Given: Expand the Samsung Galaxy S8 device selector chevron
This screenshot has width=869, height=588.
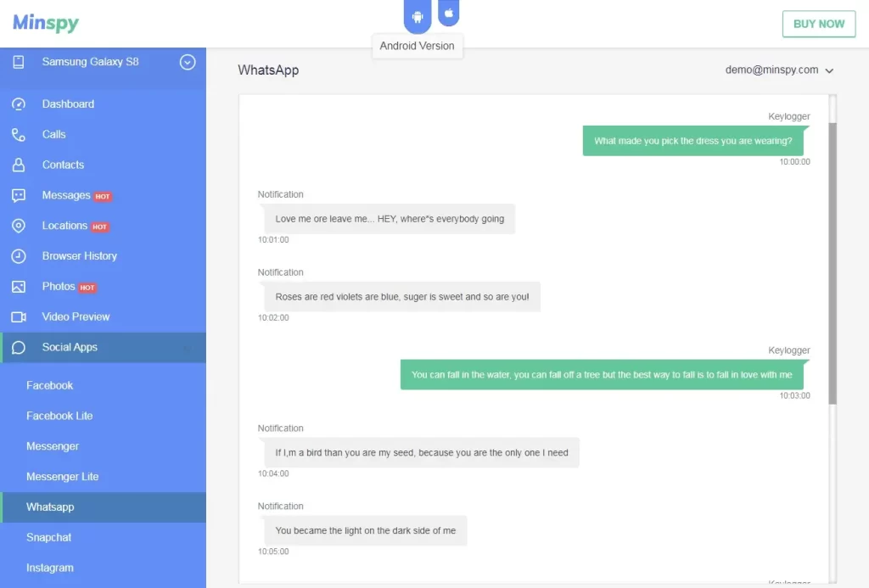Looking at the screenshot, I should [x=188, y=62].
